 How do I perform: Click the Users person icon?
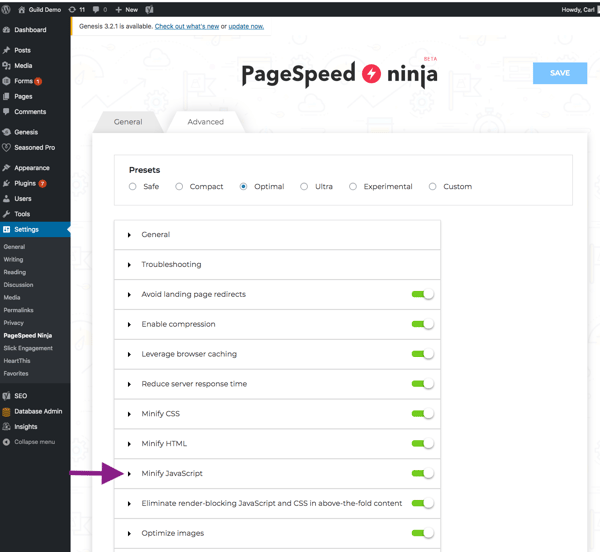tap(6, 199)
